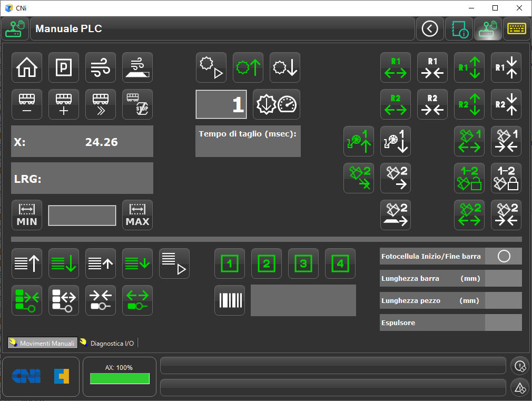Click green stacked blocks close arrows button

pos(27,300)
